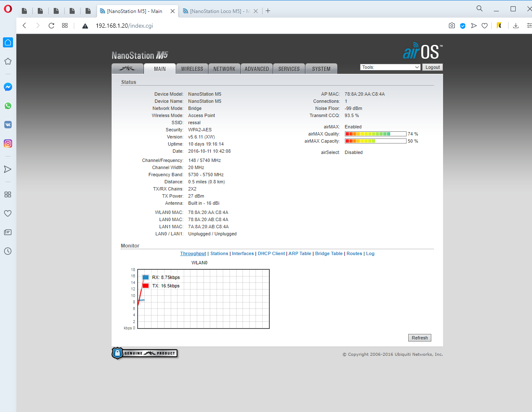Screen dimensions: 532x412
Task: Focus the address bar URL
Action: point(124,26)
